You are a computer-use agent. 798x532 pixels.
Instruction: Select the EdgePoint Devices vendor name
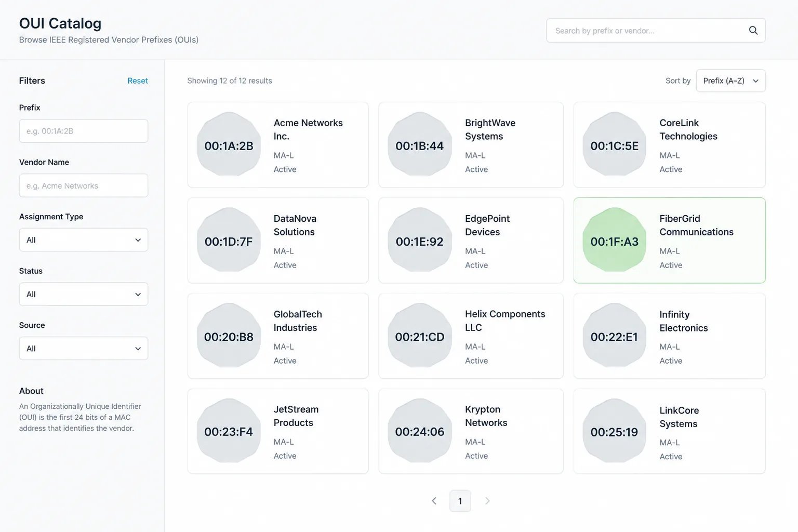487,225
